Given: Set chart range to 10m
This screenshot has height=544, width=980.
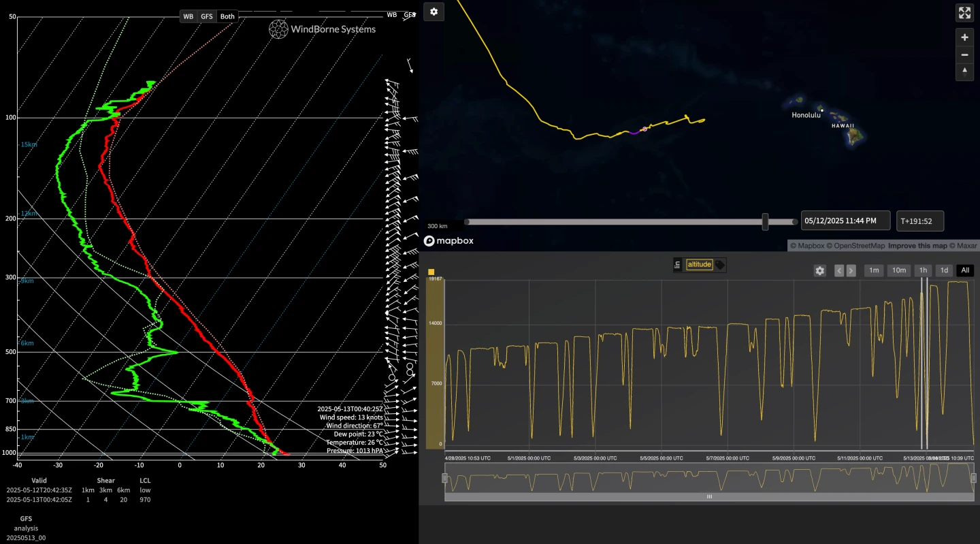Looking at the screenshot, I should coord(899,270).
